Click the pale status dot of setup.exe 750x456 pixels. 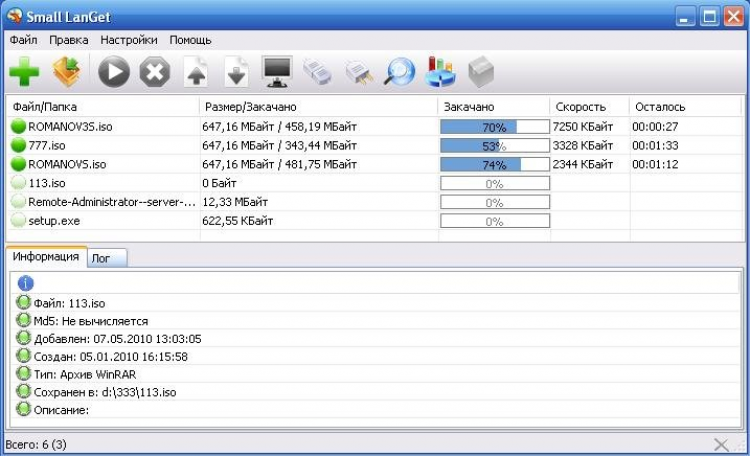point(18,221)
